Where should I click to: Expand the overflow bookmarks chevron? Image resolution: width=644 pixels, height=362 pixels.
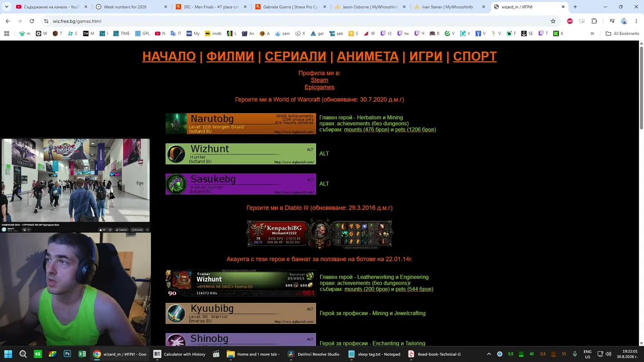pyautogui.click(x=592, y=34)
